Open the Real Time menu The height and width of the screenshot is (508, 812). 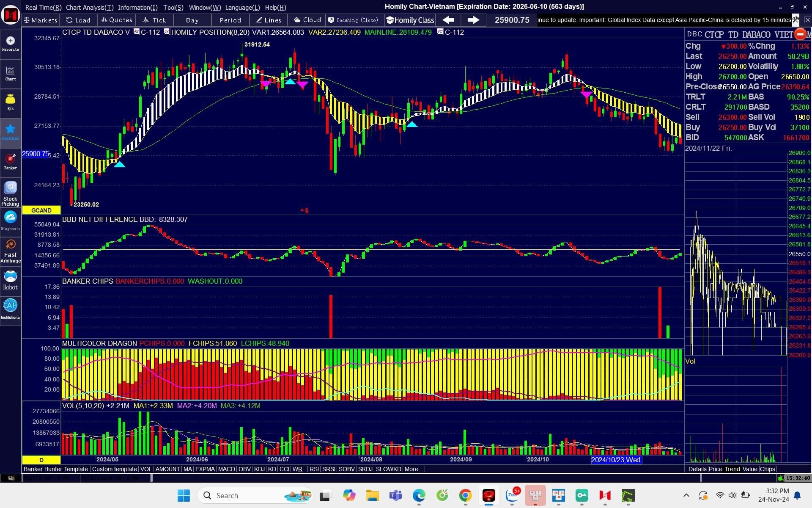coord(43,7)
